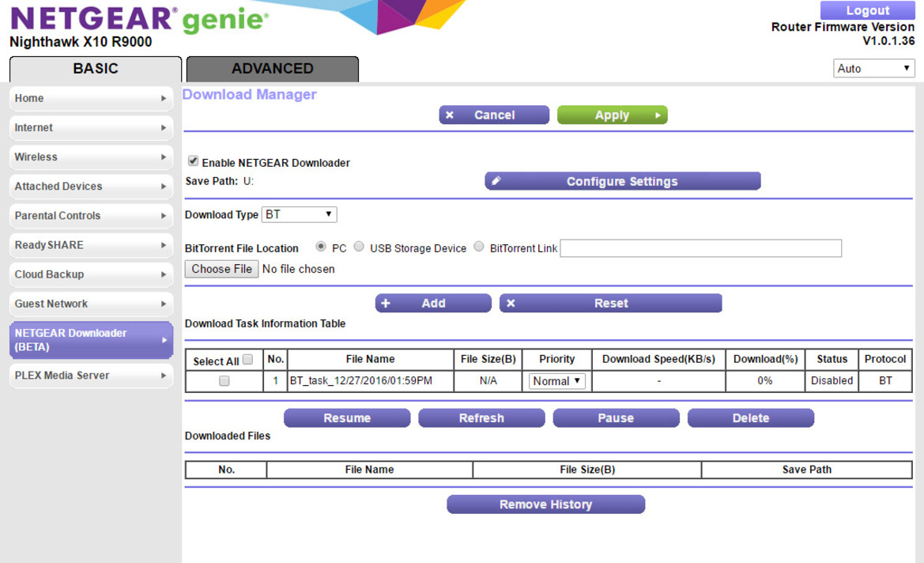Screen dimensions: 924x563
Task: Check the box for BT_task row 1
Action: (224, 381)
